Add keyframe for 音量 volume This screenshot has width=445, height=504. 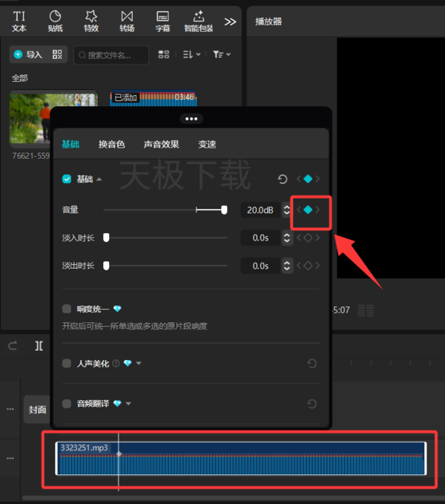tap(308, 210)
